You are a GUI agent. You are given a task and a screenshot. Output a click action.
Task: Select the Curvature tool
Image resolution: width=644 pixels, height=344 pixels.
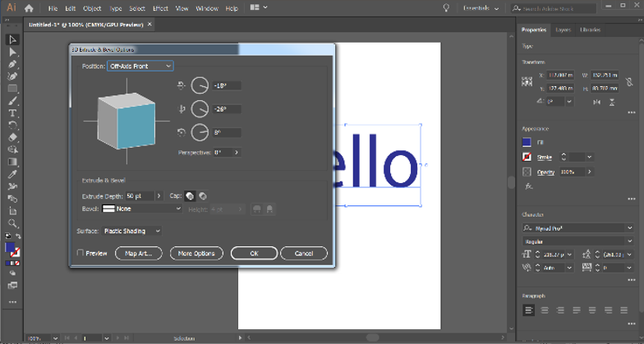(12, 76)
